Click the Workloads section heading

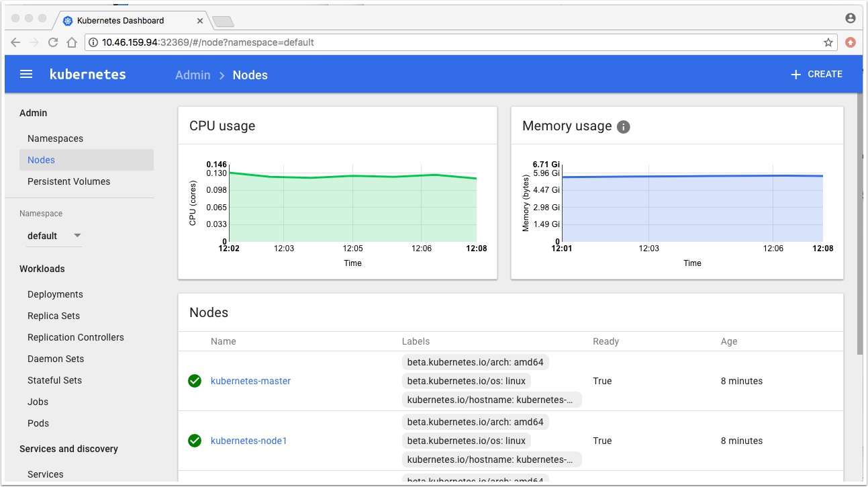point(42,269)
